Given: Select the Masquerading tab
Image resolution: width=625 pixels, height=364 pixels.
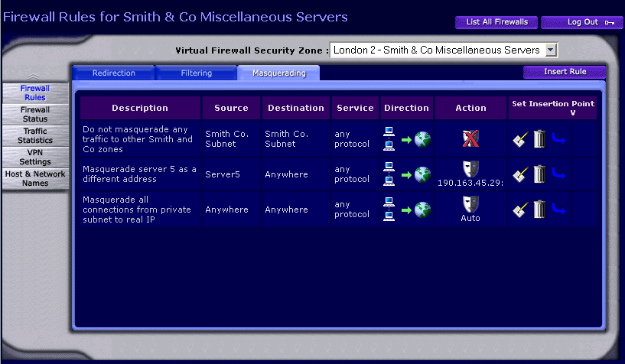Looking at the screenshot, I should 279,73.
